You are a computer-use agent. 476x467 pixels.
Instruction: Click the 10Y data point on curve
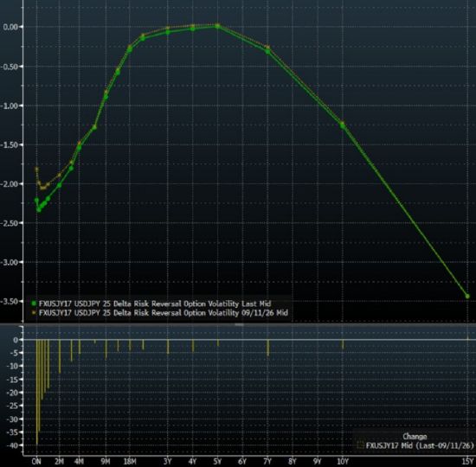(x=343, y=125)
